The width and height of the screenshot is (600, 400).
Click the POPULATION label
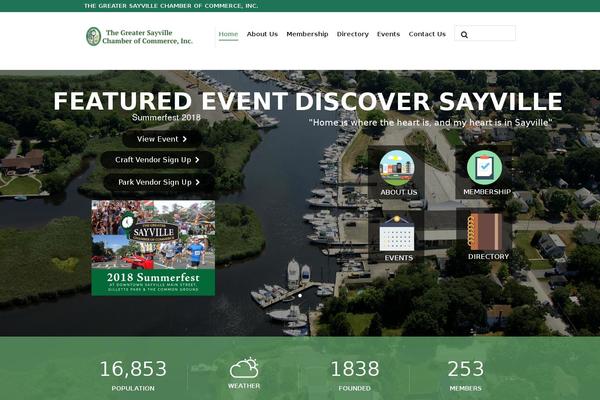coord(133,388)
